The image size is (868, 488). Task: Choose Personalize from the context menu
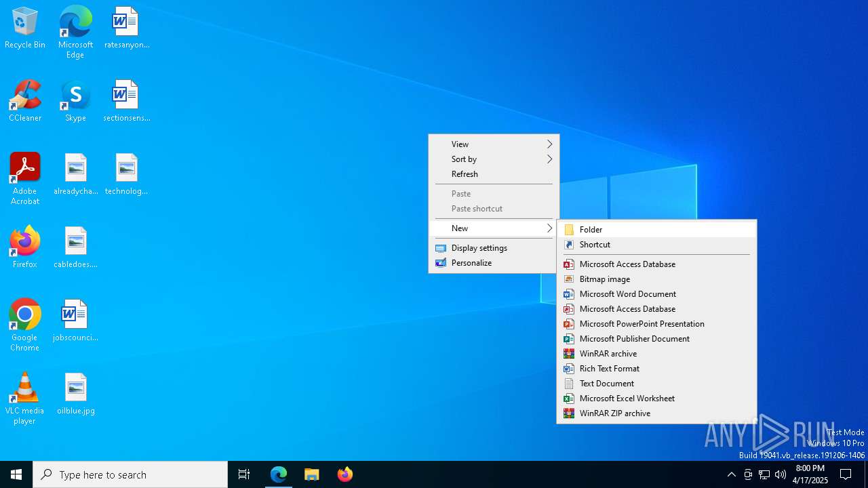[494, 263]
